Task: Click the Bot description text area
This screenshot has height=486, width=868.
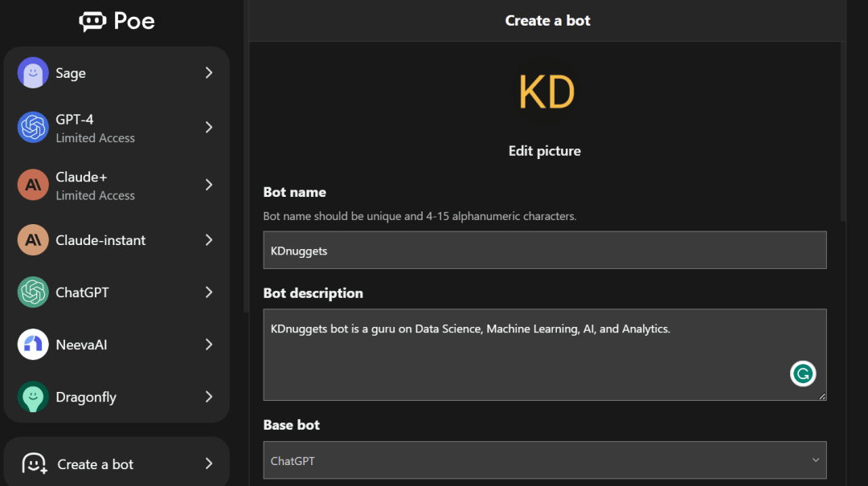Action: (x=530, y=354)
